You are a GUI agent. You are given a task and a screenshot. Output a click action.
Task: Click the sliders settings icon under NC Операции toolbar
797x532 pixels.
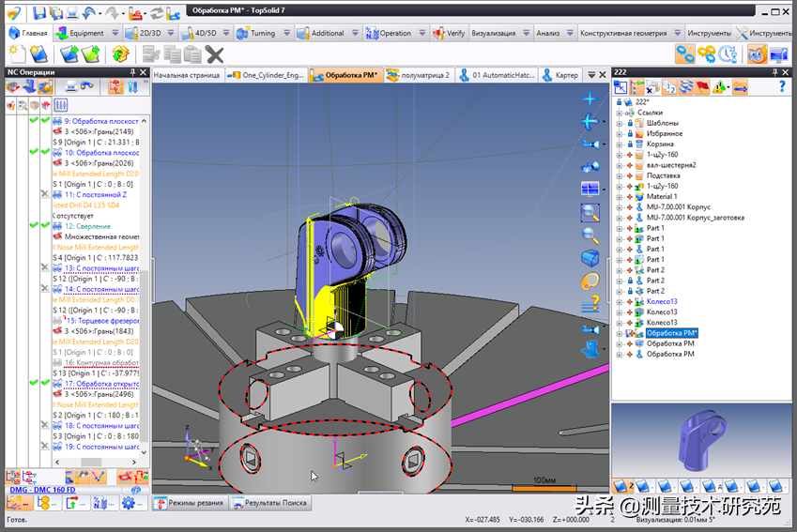tap(60, 105)
